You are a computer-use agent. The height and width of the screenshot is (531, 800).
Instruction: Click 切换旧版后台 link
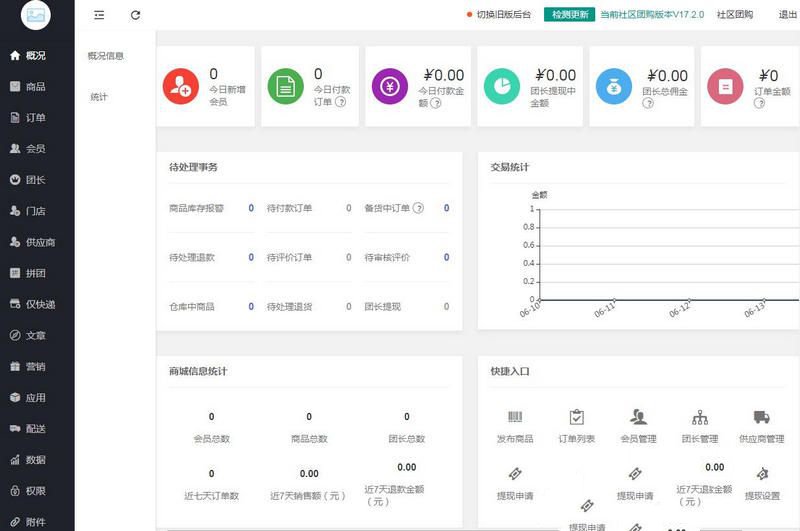coord(504,14)
